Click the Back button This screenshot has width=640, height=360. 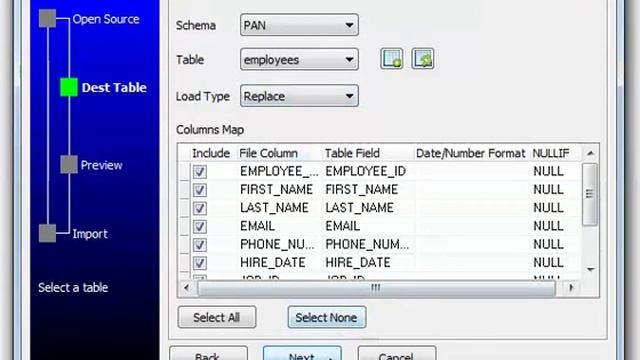209,353
